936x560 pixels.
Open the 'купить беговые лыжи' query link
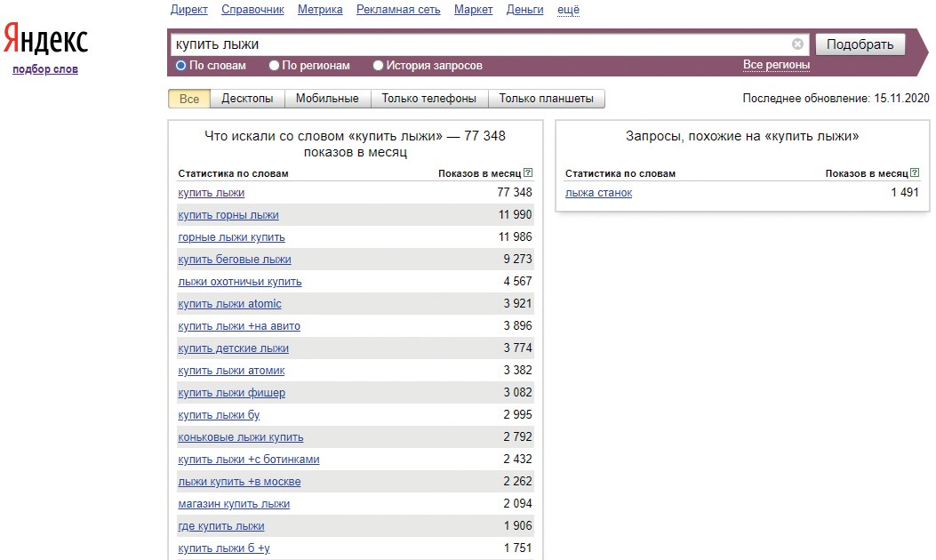click(x=235, y=260)
